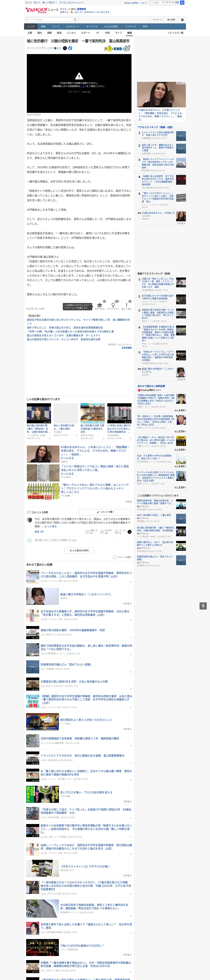Open the ランキング tab
The image size is (210, 980).
[130, 26]
